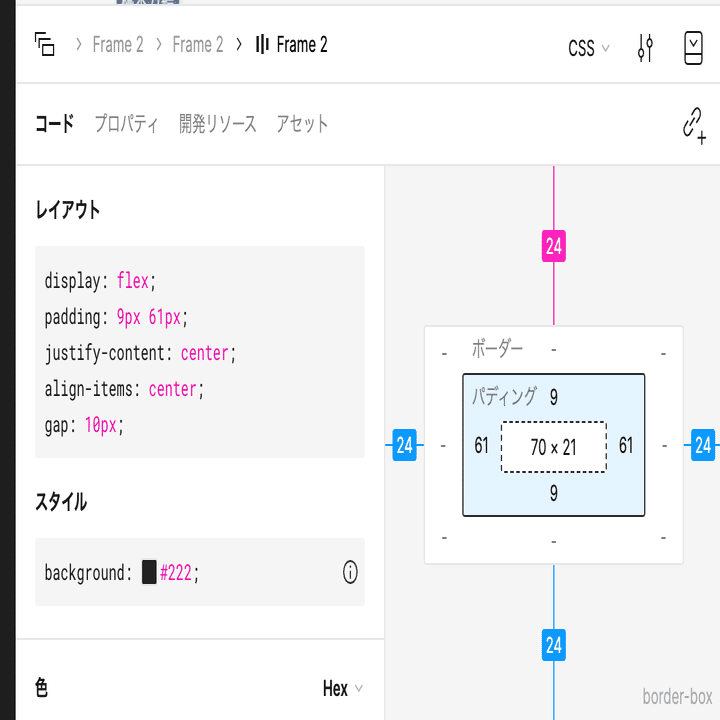
Task: Click the 70 × 21 content size box
Action: pos(553,447)
